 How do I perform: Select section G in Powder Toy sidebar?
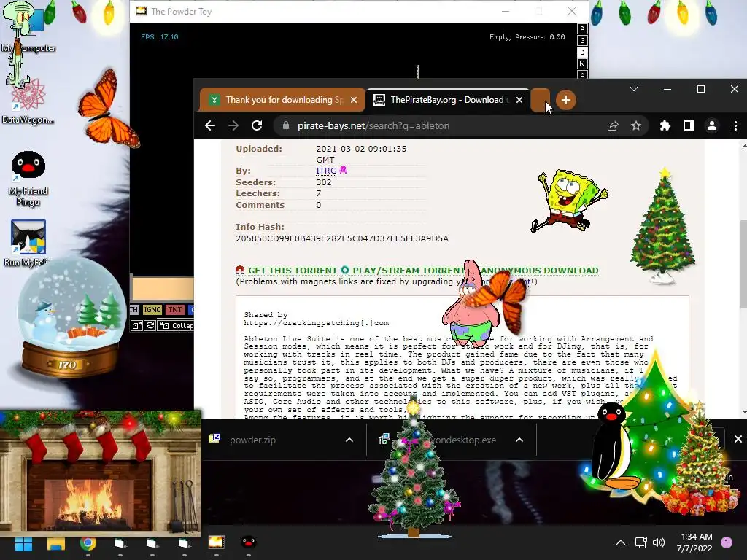pos(582,41)
